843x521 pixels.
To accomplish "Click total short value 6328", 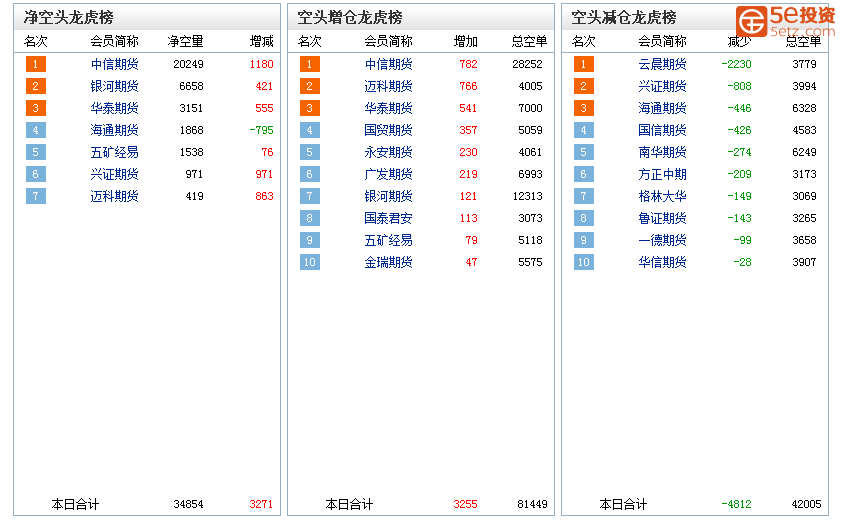I will 804,109.
